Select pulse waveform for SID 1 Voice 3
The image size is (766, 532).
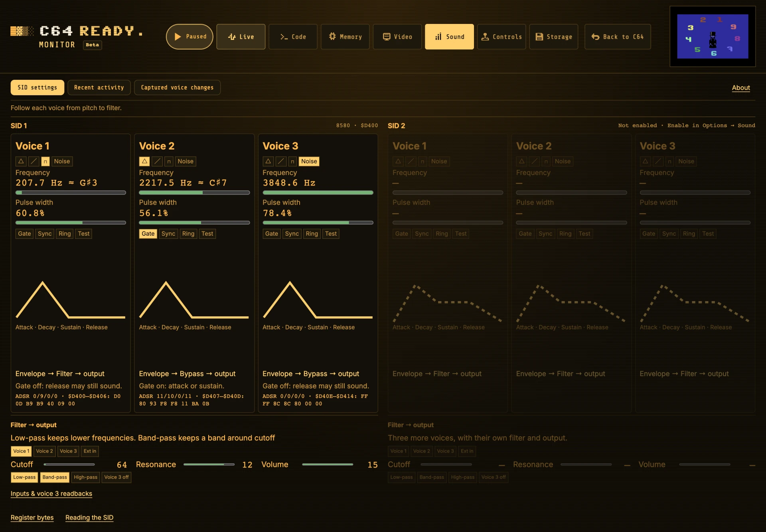coord(293,161)
